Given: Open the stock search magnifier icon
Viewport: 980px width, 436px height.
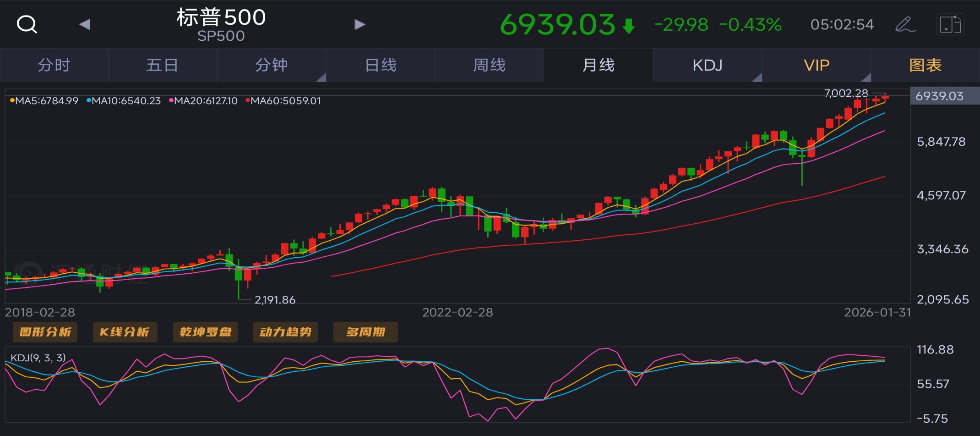Looking at the screenshot, I should pyautogui.click(x=27, y=24).
